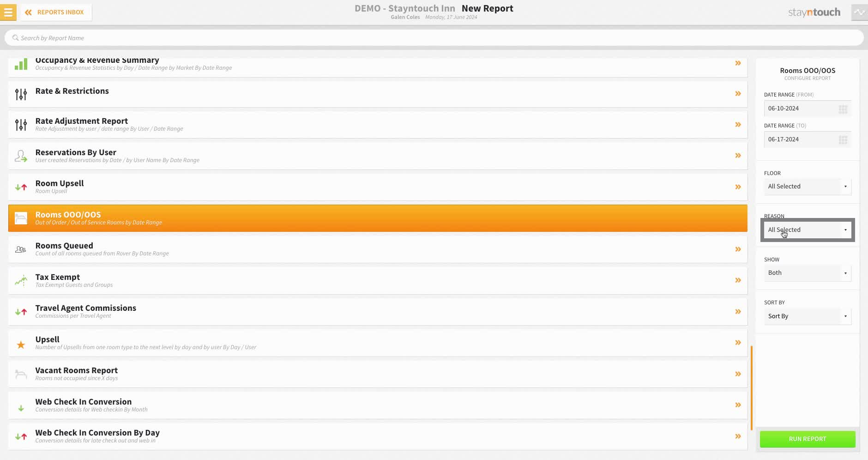Click the Rate Adjustment Report sliders icon

click(21, 125)
